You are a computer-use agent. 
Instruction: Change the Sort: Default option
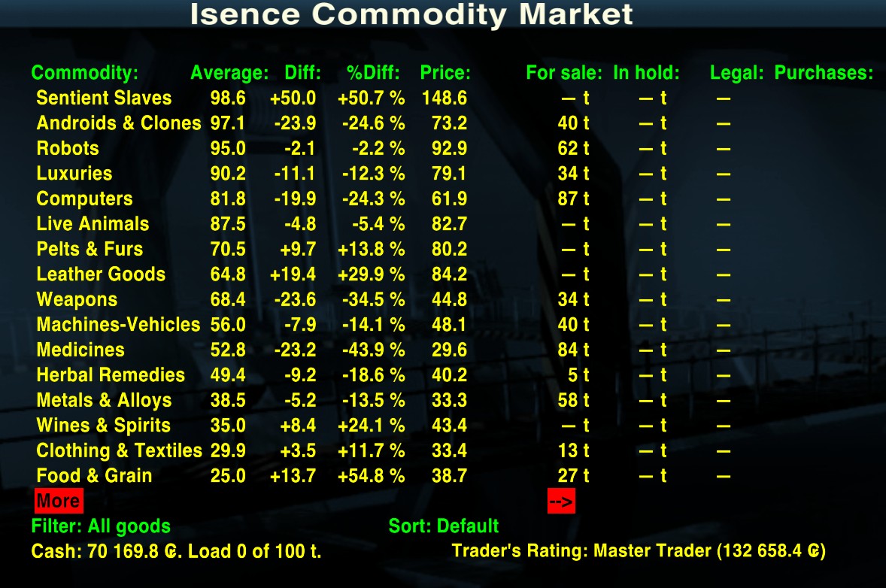point(443,526)
